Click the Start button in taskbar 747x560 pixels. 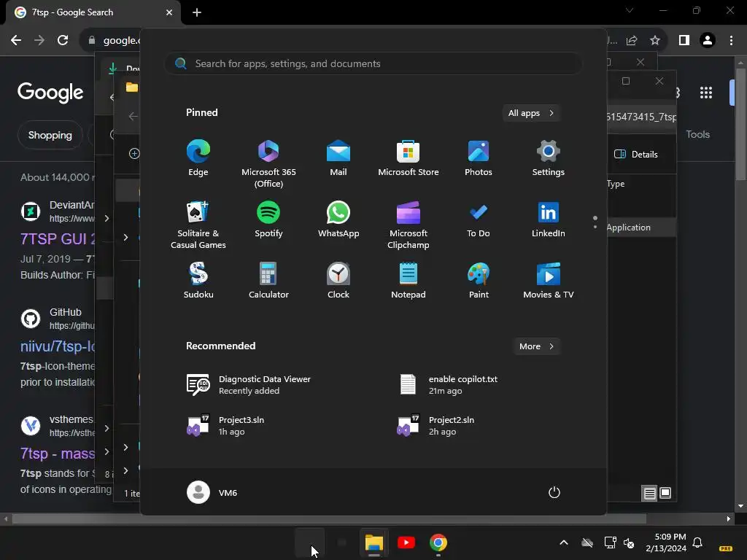click(x=309, y=542)
